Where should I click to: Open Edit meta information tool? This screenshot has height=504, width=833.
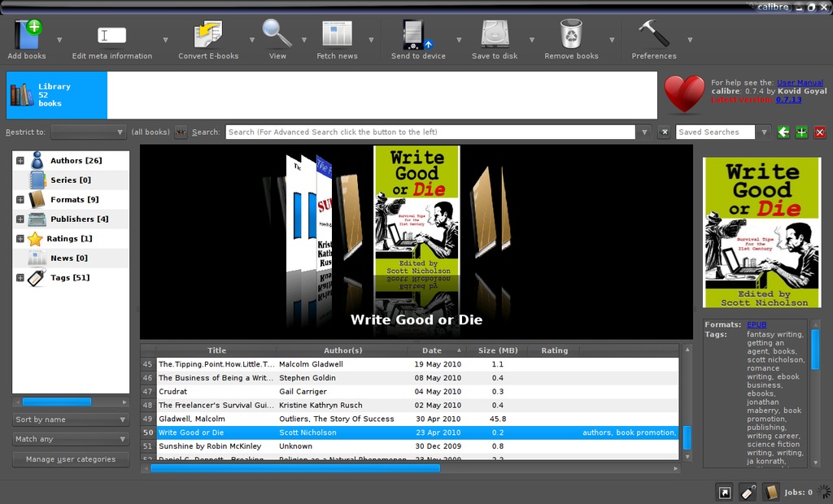tap(112, 35)
